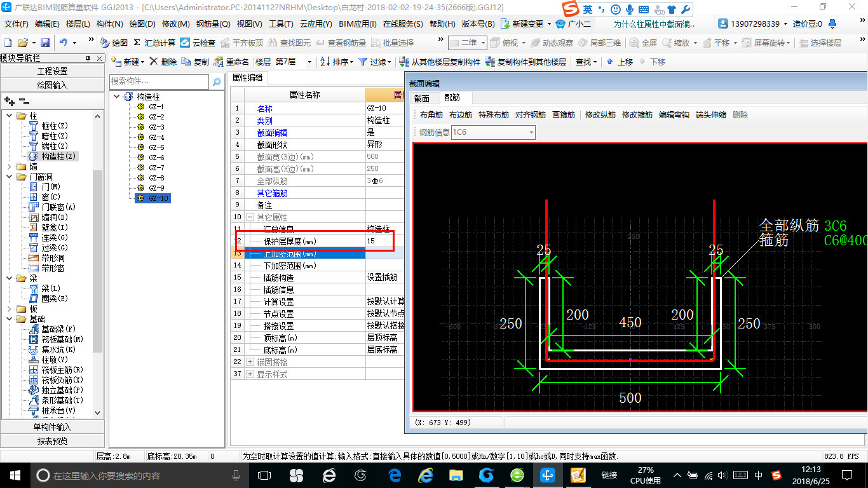
Task: Open the BIM应用(I) menu
Action: pos(357,24)
